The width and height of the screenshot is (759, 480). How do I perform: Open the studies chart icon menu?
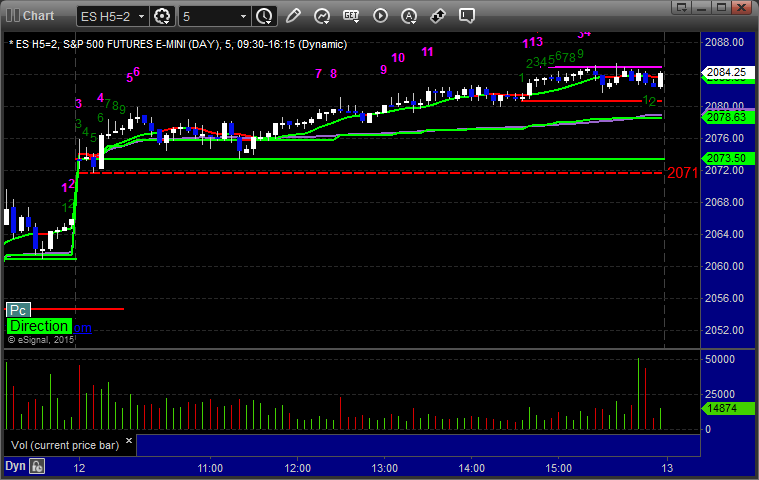point(322,16)
